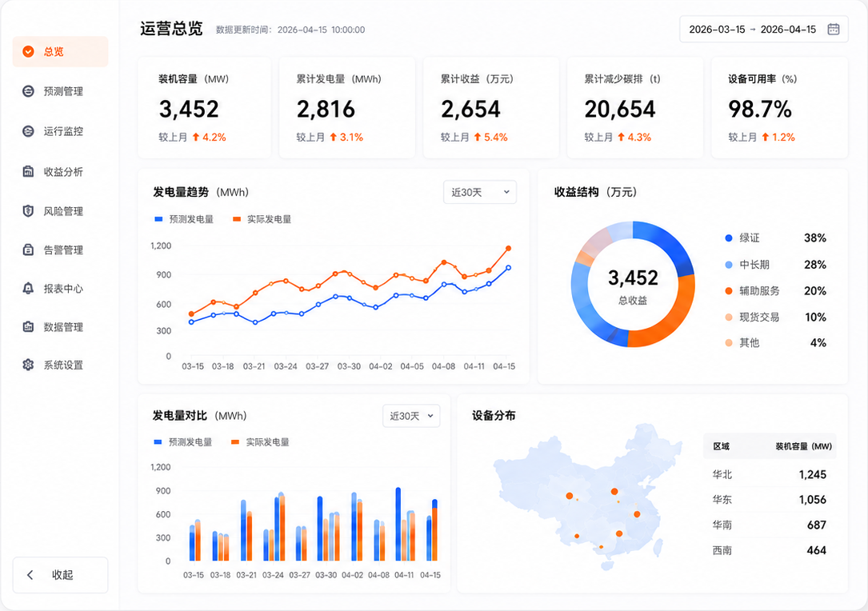Click the 其他 legend entry
Screen dimensions: 868x611
coord(775,342)
